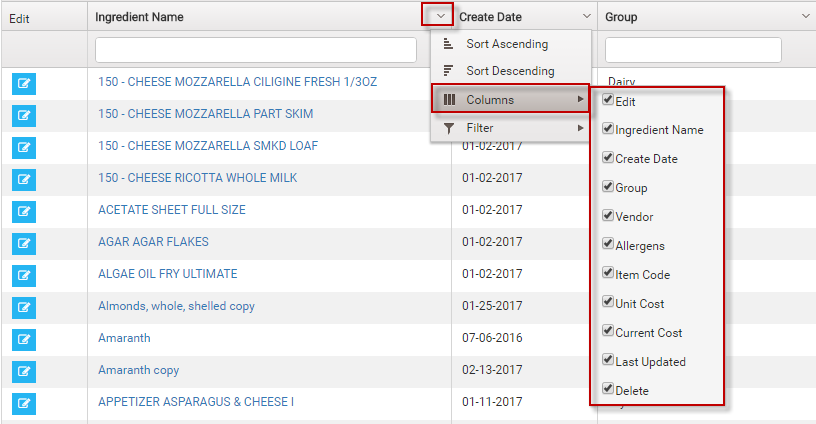The image size is (816, 424).
Task: Click the Ingredient Name filter text box
Action: point(255,50)
